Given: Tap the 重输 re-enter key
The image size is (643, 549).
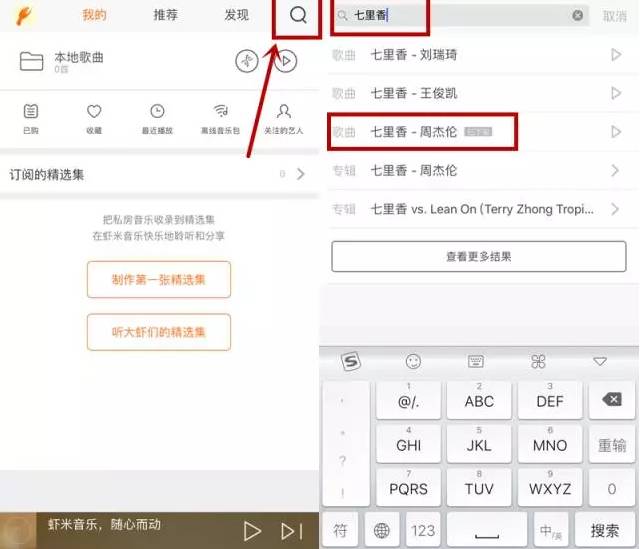Looking at the screenshot, I should click(x=612, y=444).
